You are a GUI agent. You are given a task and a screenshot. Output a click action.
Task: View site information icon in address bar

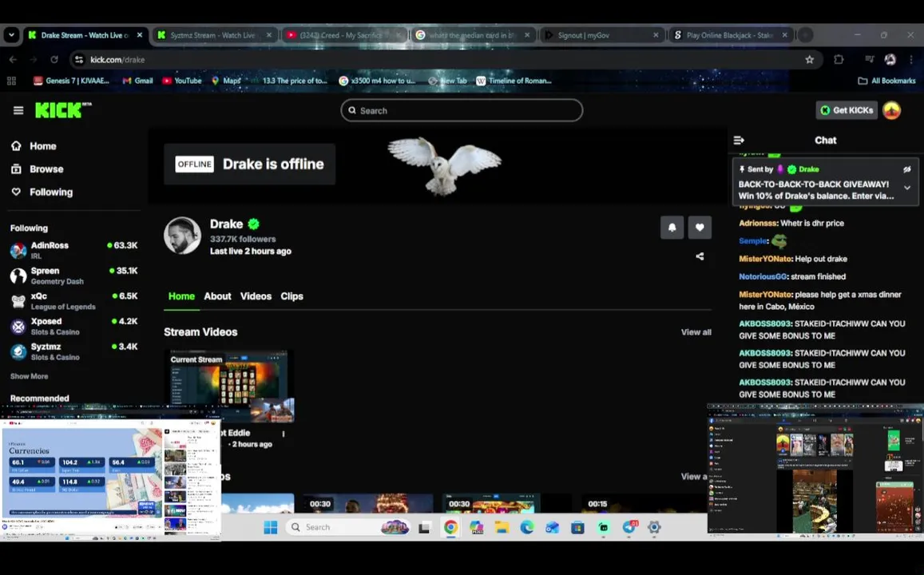[x=79, y=60]
